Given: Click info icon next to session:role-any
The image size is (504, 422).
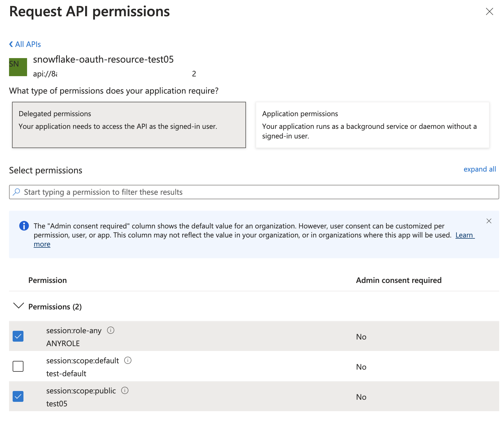Looking at the screenshot, I should 111,330.
